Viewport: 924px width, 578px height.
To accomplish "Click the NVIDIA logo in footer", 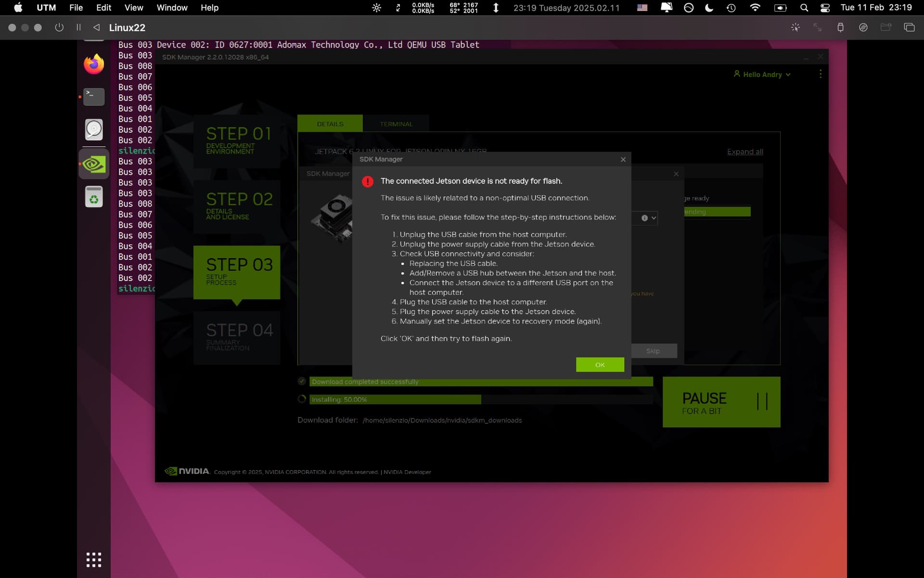I will coord(187,471).
